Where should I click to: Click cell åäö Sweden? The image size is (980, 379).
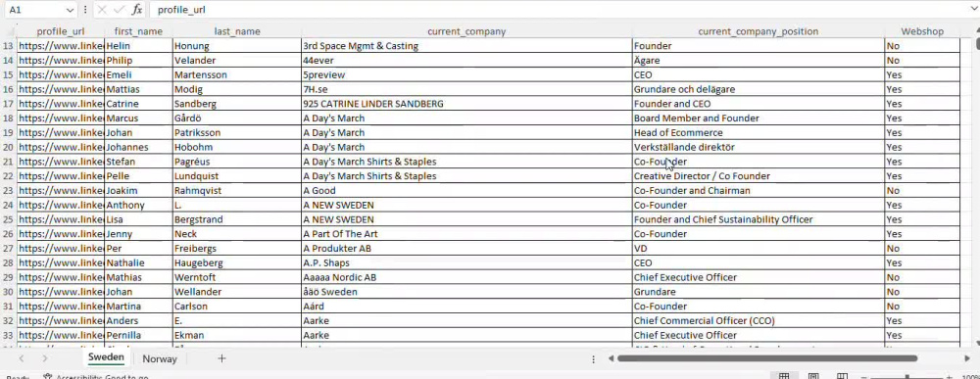[466, 292]
